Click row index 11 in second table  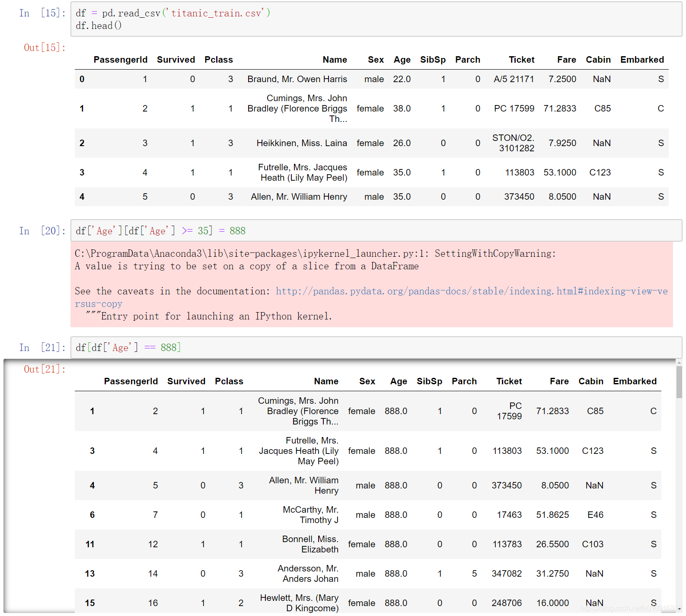[x=90, y=544]
